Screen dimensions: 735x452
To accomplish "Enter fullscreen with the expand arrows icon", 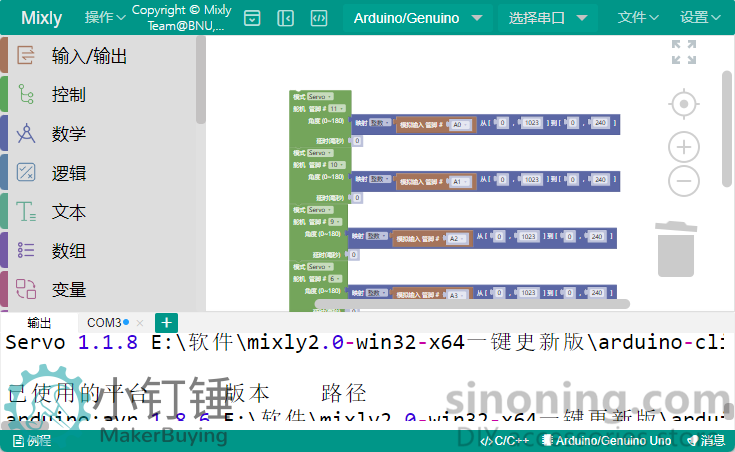I will pos(684,52).
